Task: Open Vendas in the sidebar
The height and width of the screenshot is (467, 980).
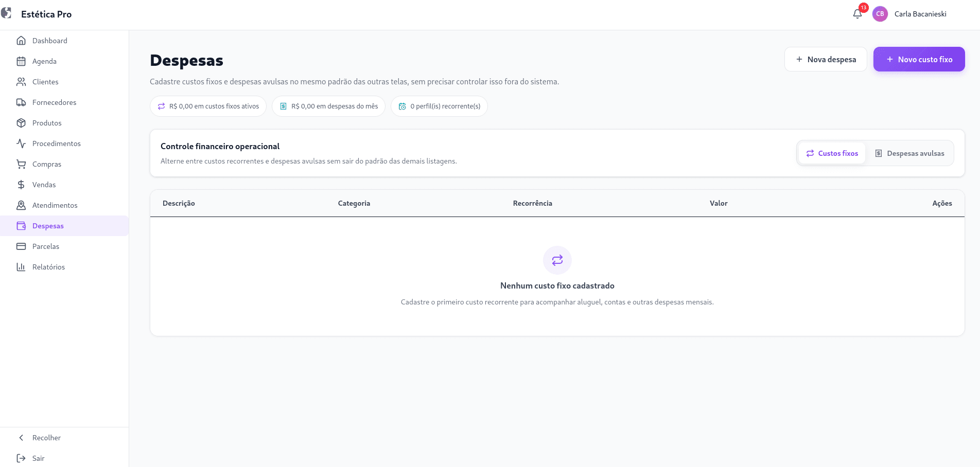Action: coord(64,185)
